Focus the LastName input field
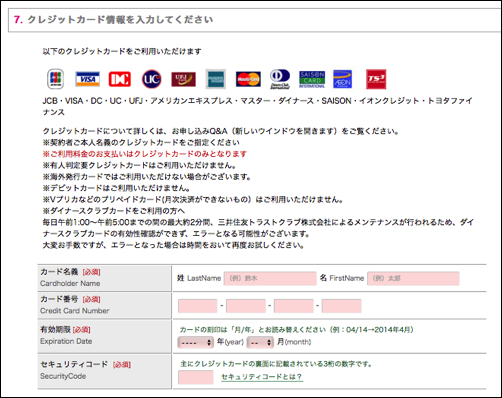The width and height of the screenshot is (502, 398). coord(270,278)
